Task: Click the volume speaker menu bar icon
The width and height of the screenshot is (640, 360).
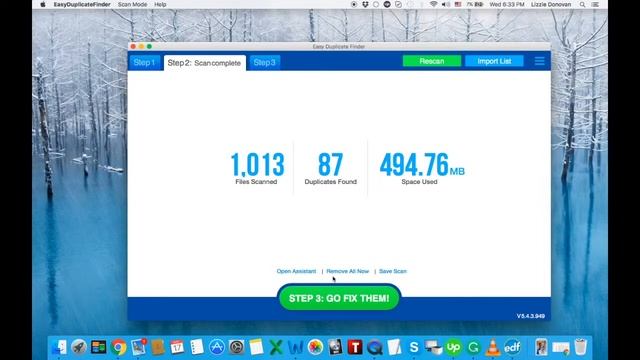Action: (446, 4)
